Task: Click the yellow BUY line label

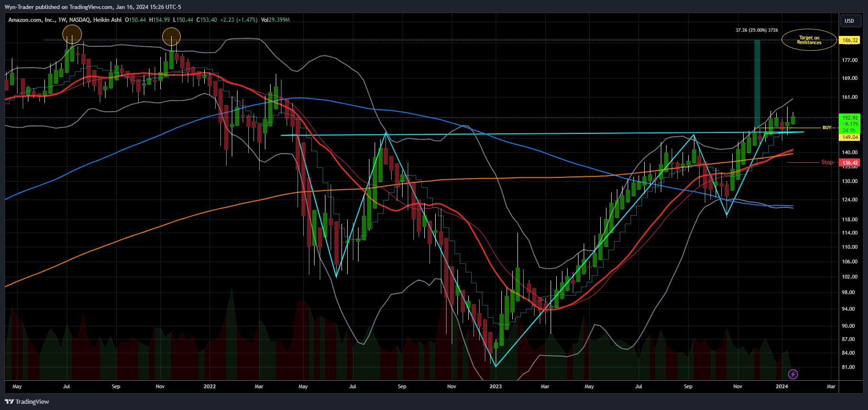Action: [827, 128]
